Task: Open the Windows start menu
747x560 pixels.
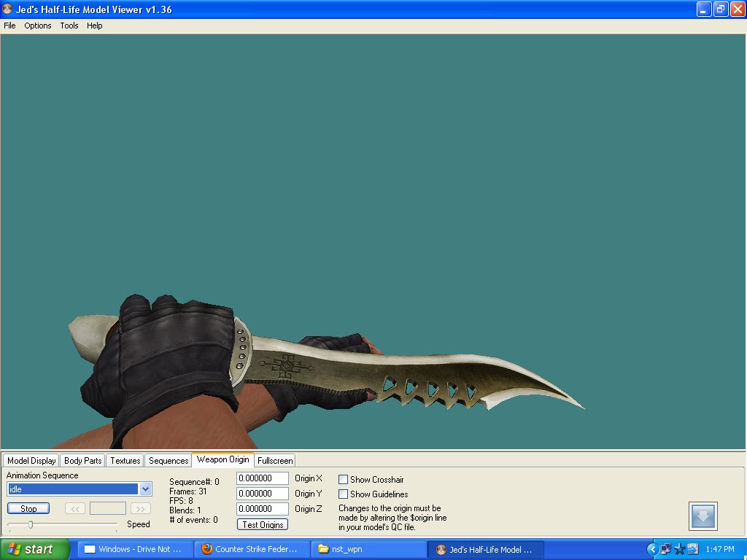Action: tap(35, 549)
